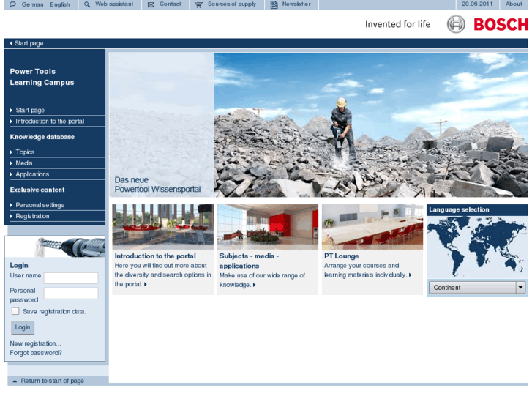532x399 pixels.
Task: Click the drill image above Login
Action: tap(70, 247)
